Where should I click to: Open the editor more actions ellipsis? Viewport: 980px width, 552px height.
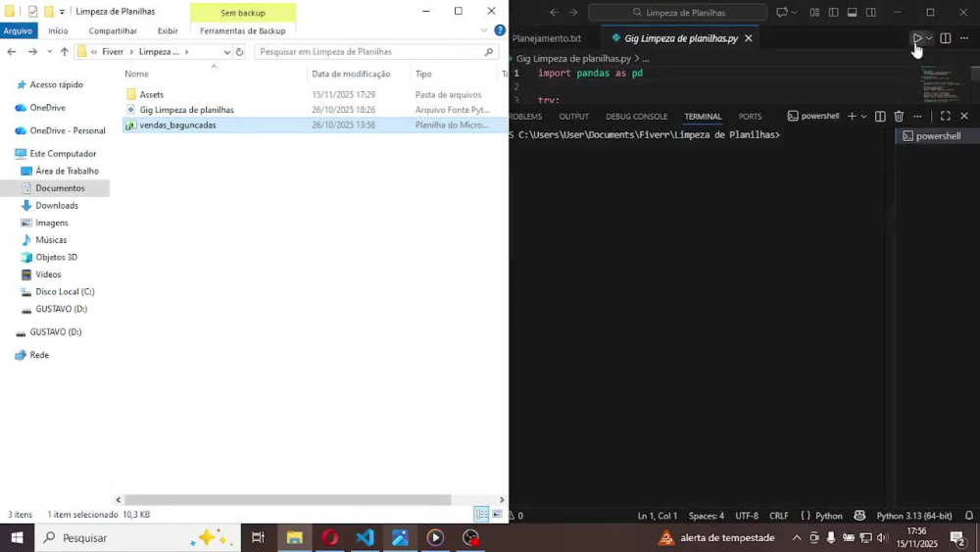(963, 38)
